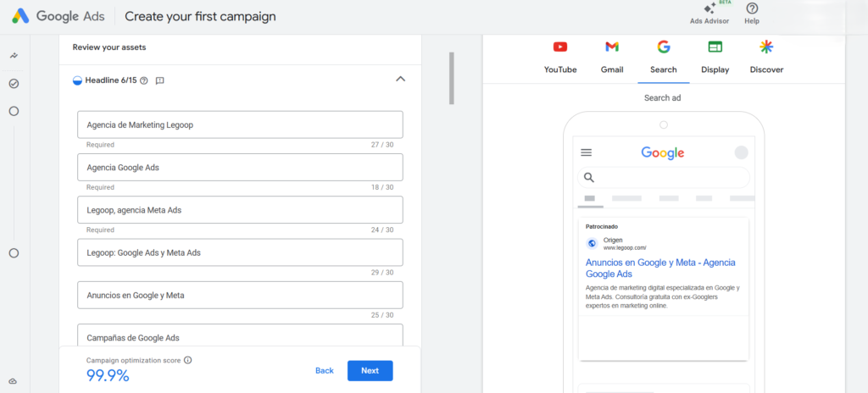Click the Headline help question mark icon
This screenshot has height=393, width=868.
[144, 80]
